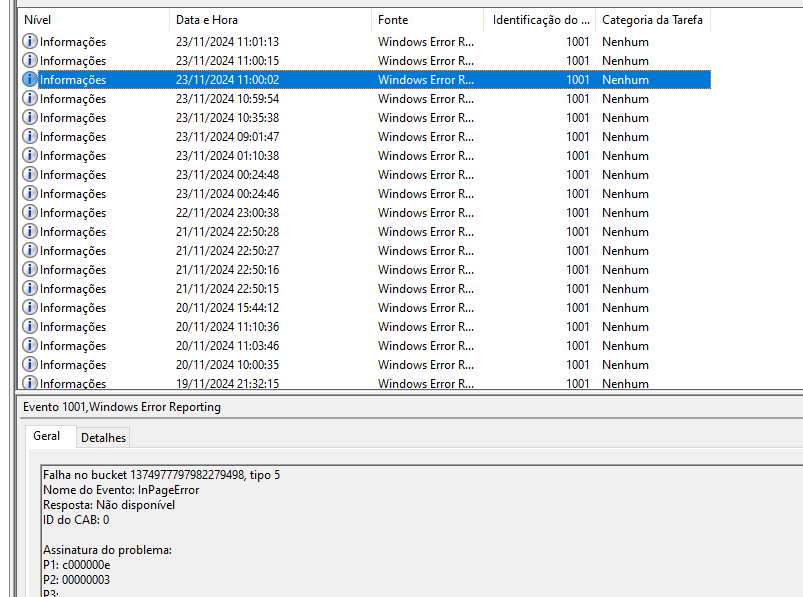Image resolution: width=803 pixels, height=597 pixels.
Task: Sort by Identificação do Evento column
Action: pyautogui.click(x=540, y=20)
